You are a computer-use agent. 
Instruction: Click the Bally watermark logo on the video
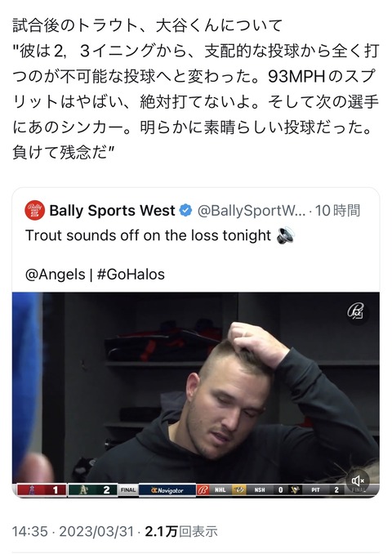pos(355,311)
